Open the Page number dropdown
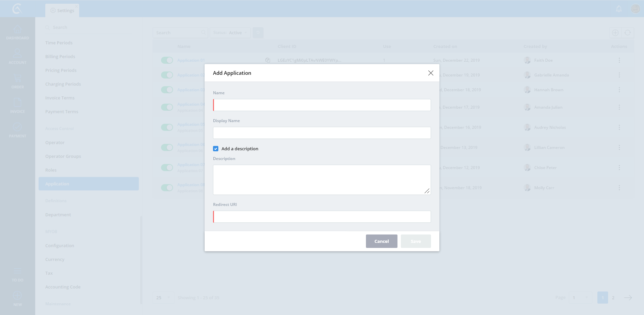This screenshot has height=315, width=644. click(x=580, y=298)
